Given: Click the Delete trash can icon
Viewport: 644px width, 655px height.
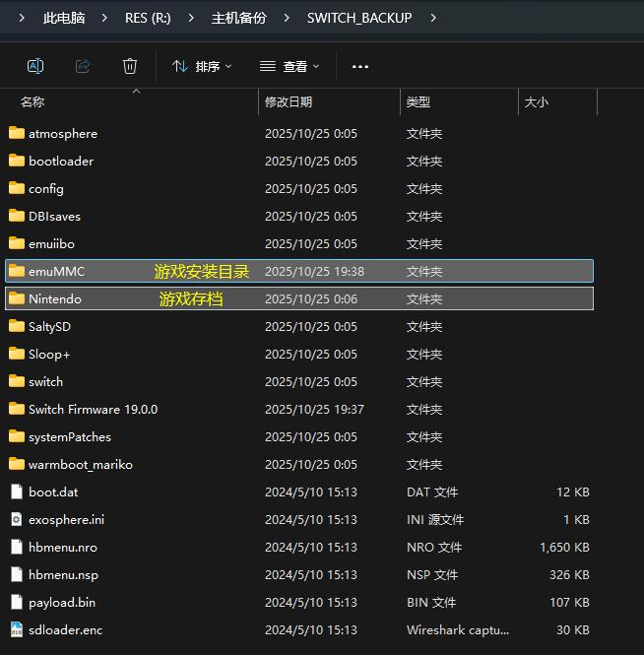Looking at the screenshot, I should 130,66.
